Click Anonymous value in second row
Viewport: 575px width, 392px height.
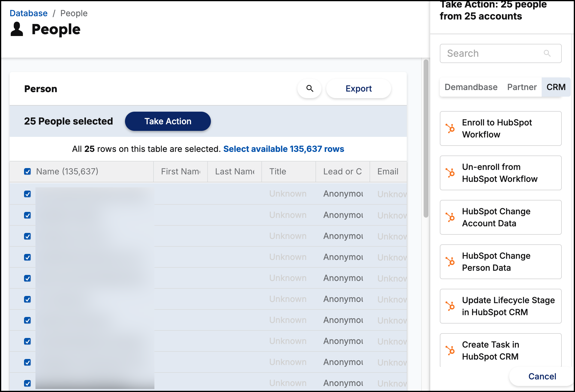(x=343, y=215)
